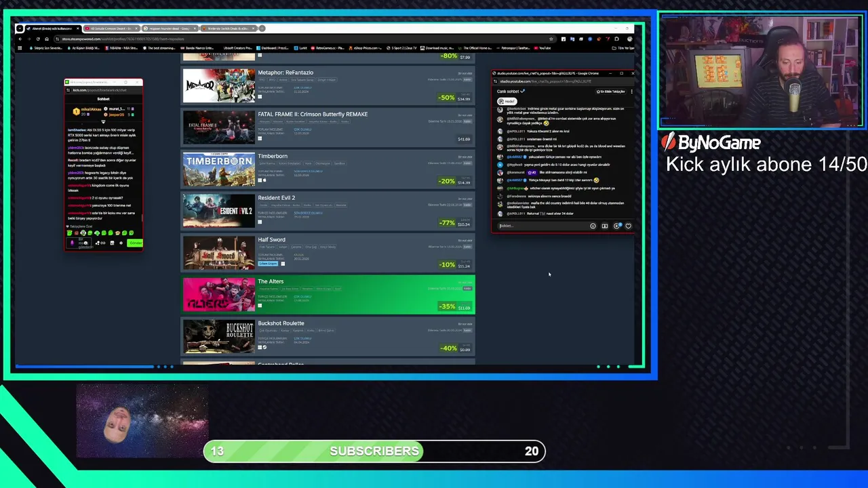Click the Windows platform icon under Timberborn

click(x=260, y=180)
